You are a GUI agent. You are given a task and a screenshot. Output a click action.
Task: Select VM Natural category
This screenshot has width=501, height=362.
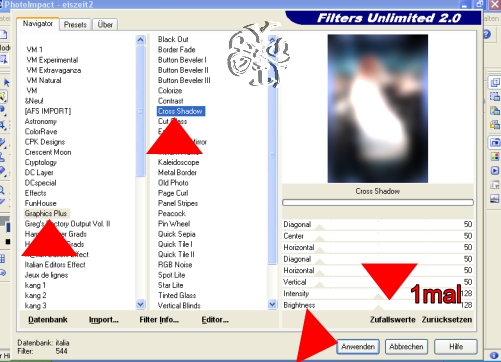pos(44,80)
